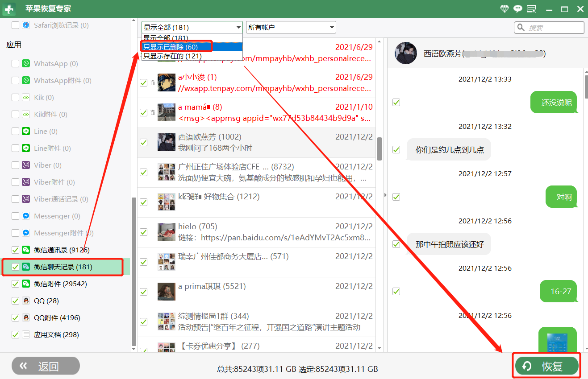This screenshot has width=588, height=379.
Task: Click the WhatsApp icon in sidebar
Action: pyautogui.click(x=26, y=64)
